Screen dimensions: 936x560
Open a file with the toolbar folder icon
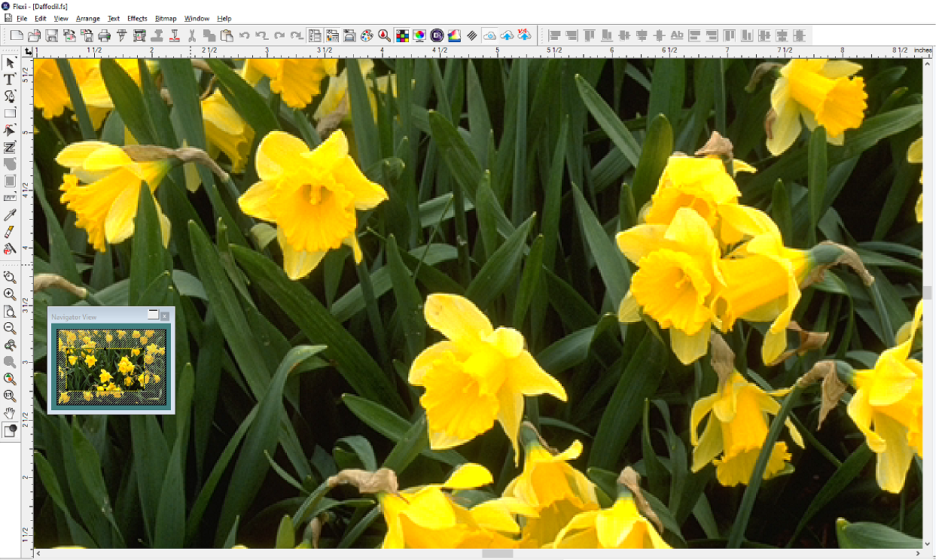34,35
